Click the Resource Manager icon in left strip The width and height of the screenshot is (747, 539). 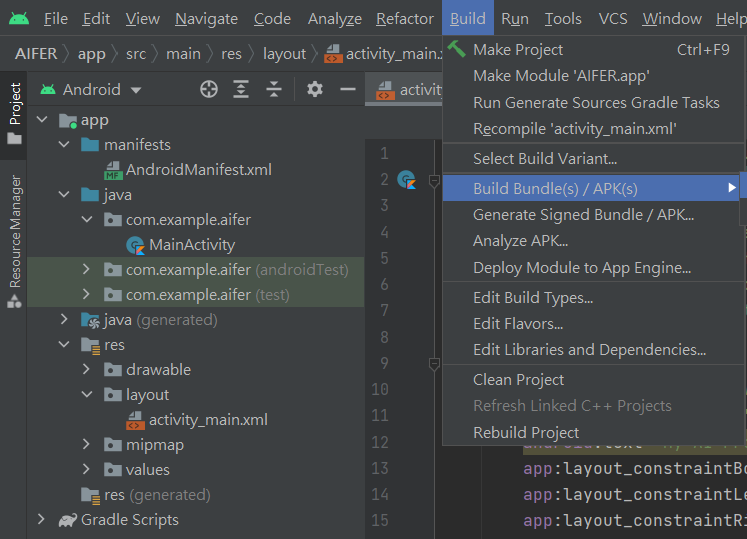(x=14, y=301)
